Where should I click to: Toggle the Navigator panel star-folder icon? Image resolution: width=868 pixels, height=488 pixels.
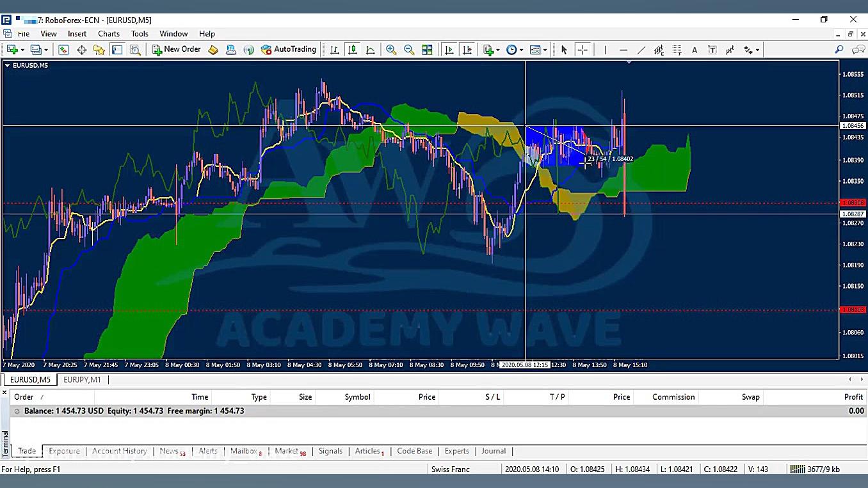coord(99,50)
